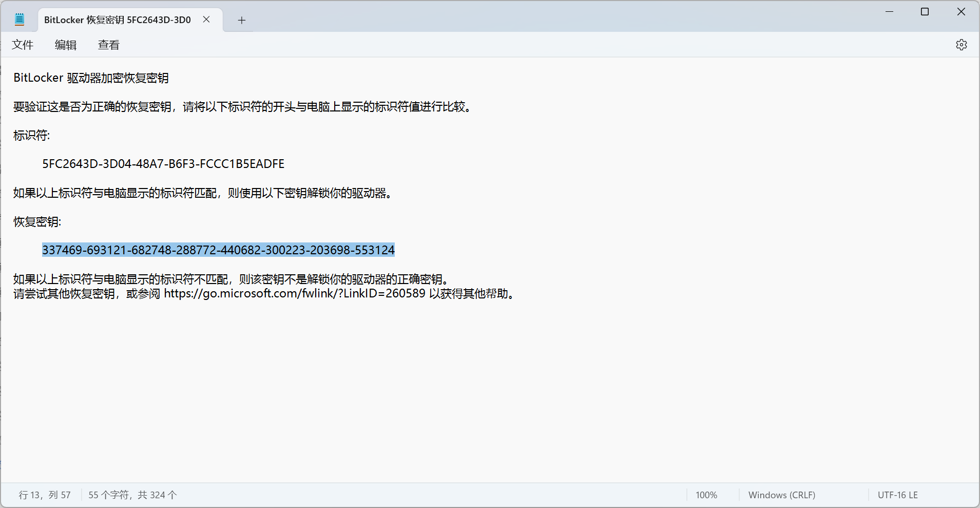Click the 恢复密钥: label line
Image resolution: width=980 pixels, height=508 pixels.
coord(37,222)
